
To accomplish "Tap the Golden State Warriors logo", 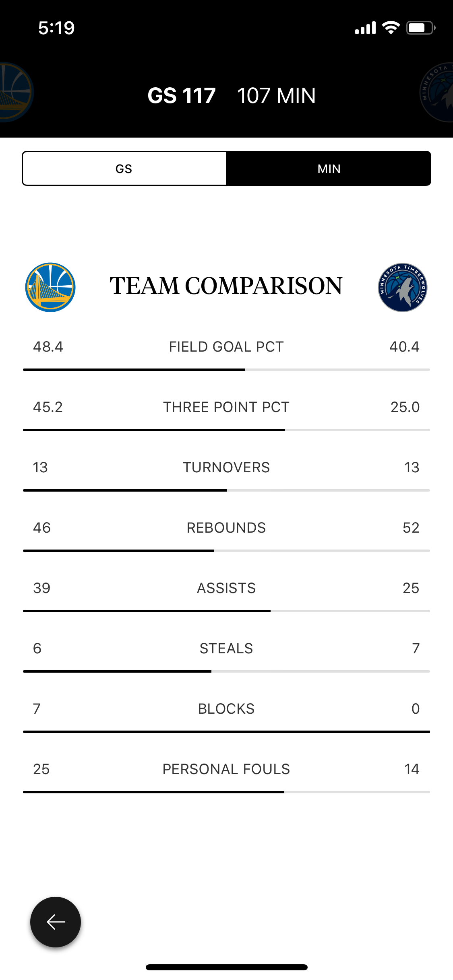I will pyautogui.click(x=50, y=287).
